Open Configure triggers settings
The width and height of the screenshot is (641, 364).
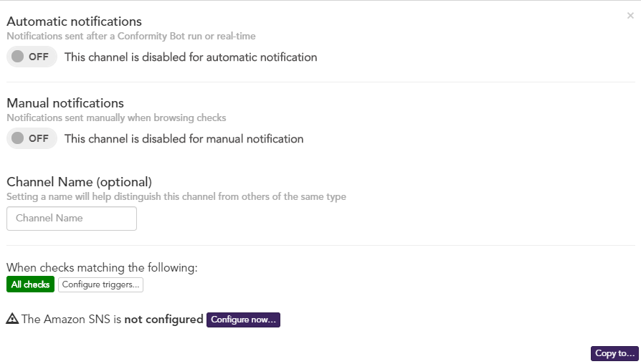[100, 284]
